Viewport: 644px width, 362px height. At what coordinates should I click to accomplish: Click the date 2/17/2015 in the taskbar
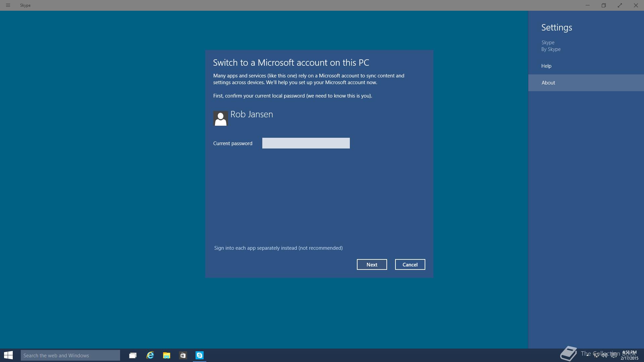coord(629,358)
